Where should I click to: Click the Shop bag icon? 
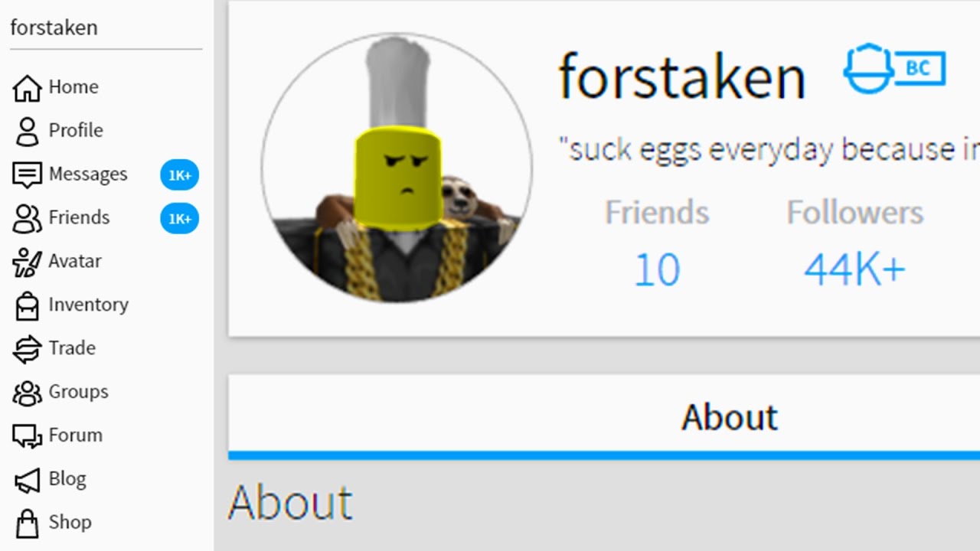click(x=27, y=523)
